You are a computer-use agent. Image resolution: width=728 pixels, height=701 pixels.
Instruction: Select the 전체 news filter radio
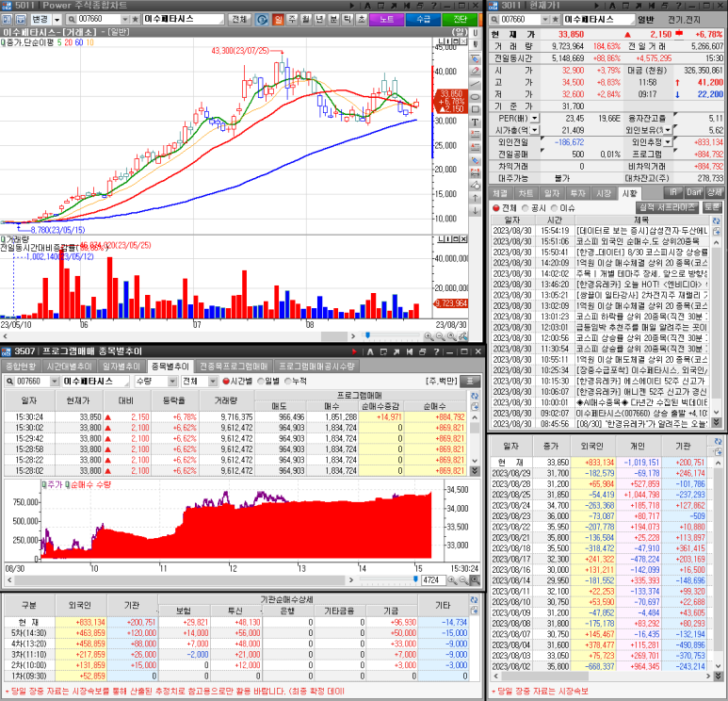click(x=496, y=208)
